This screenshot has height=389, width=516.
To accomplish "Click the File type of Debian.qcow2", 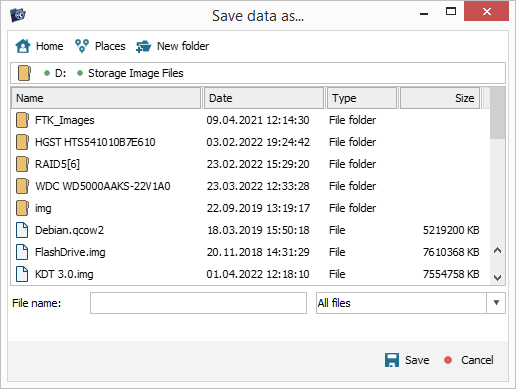I will pos(337,230).
